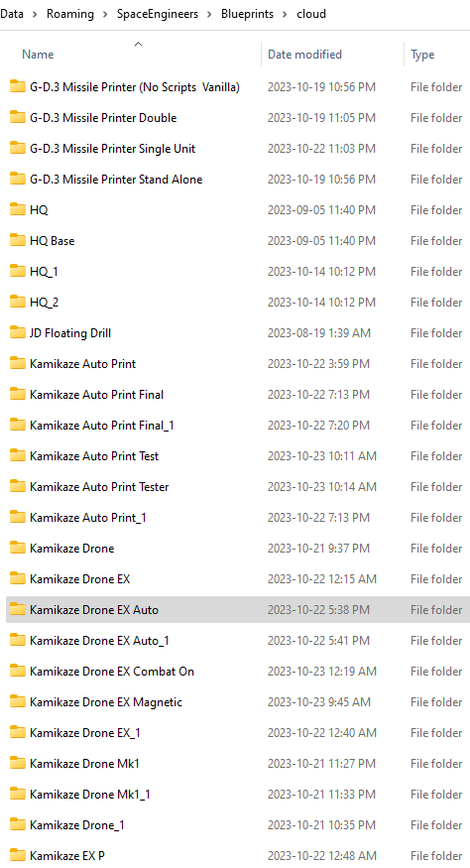Expand the chevron after SpaceEngineers in path

209,15
